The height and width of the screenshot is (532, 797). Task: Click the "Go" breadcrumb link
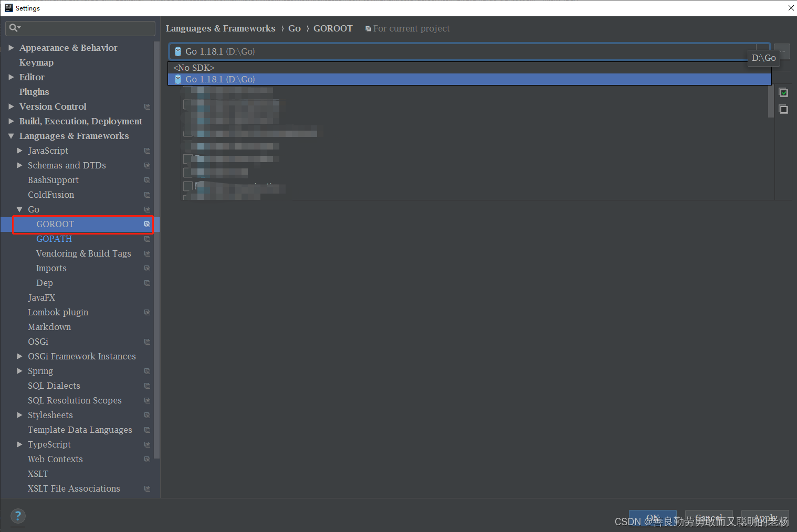[x=294, y=28]
